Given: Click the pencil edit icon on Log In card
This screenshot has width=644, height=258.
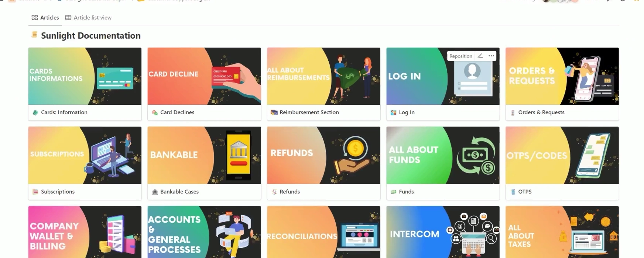Looking at the screenshot, I should coord(480,56).
